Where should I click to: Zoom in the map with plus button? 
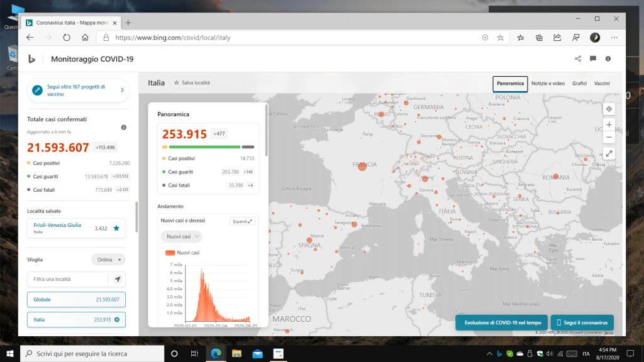pos(609,125)
